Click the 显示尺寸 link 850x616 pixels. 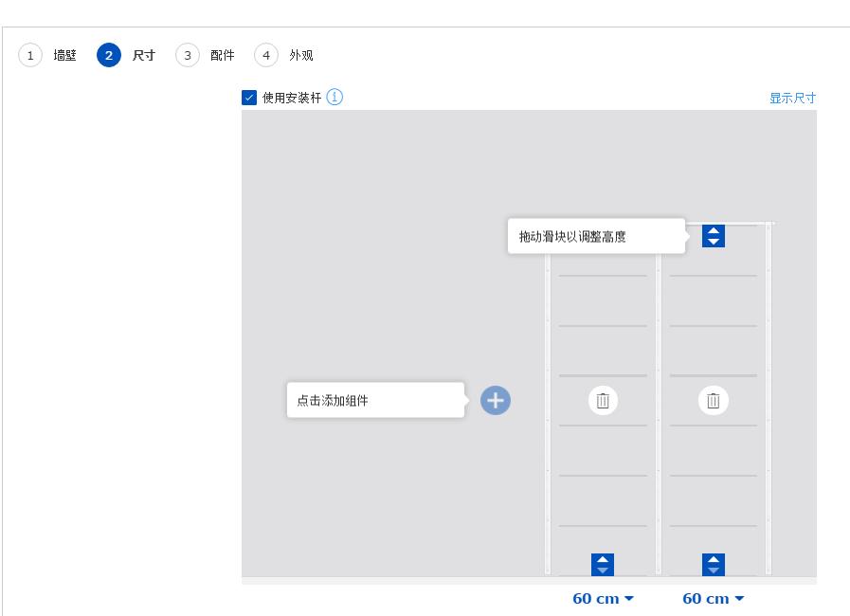point(792,98)
